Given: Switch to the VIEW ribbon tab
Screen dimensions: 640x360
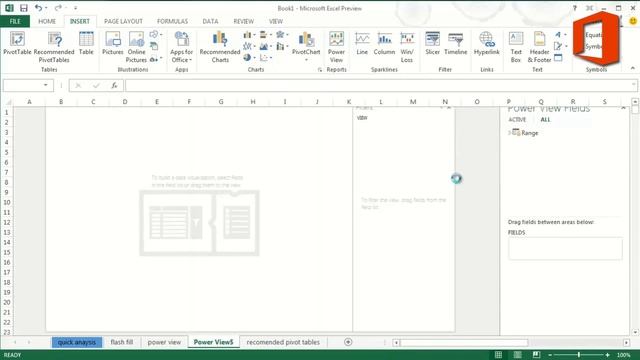Looking at the screenshot, I should point(276,21).
